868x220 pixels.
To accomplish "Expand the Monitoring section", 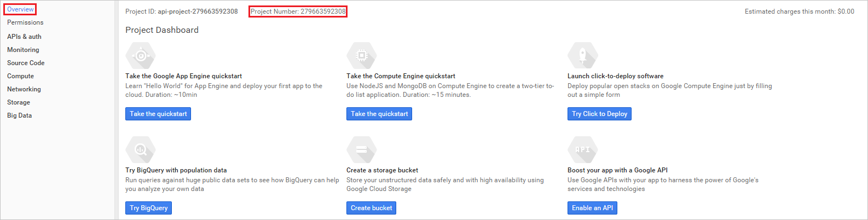I will pyautogui.click(x=23, y=50).
